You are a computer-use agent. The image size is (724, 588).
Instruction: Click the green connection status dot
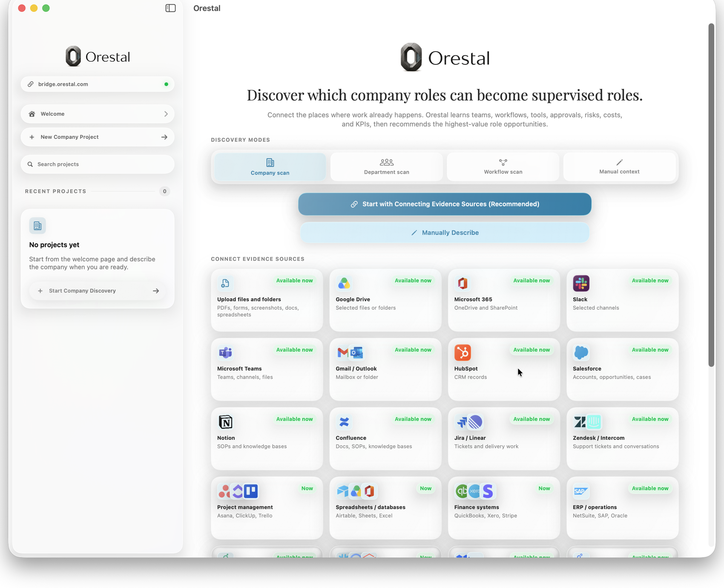tap(166, 84)
